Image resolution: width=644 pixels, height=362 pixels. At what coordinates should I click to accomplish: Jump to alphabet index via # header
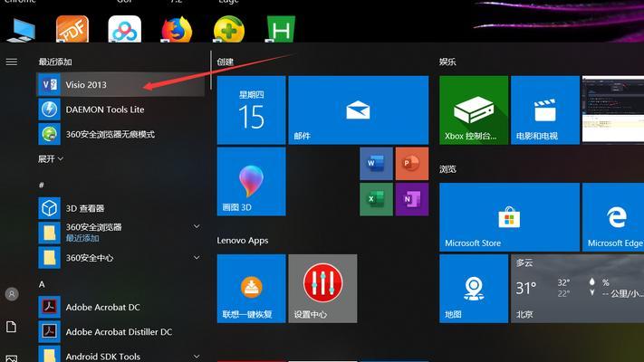(41, 186)
